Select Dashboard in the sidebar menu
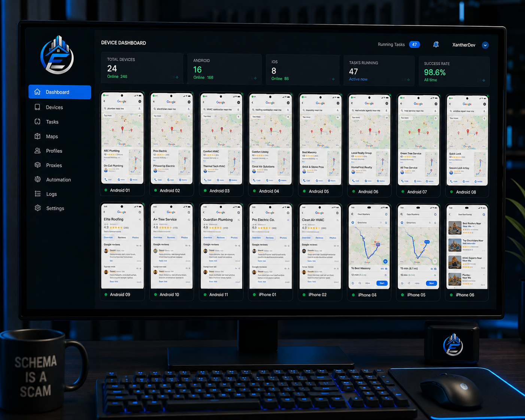The width and height of the screenshot is (525, 420). pyautogui.click(x=60, y=92)
